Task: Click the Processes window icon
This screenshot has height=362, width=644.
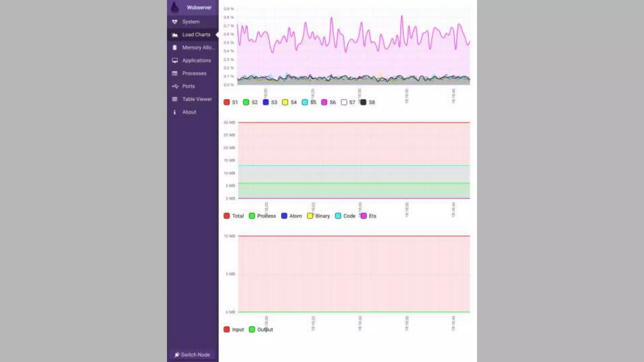Action: coord(175,73)
